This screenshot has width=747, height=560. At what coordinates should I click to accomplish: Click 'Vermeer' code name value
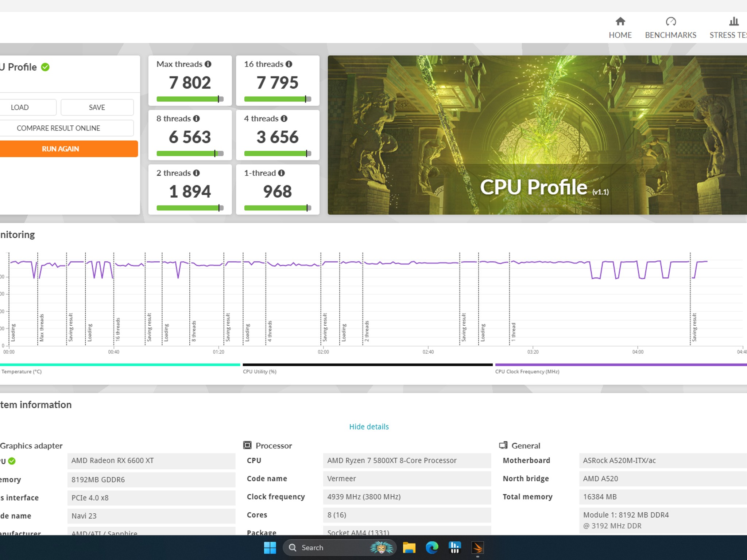[407, 479]
